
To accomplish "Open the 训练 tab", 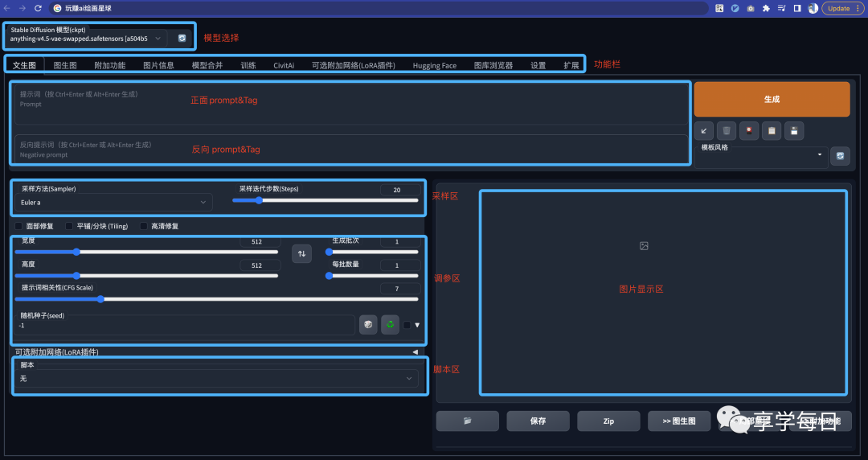I will 248,65.
